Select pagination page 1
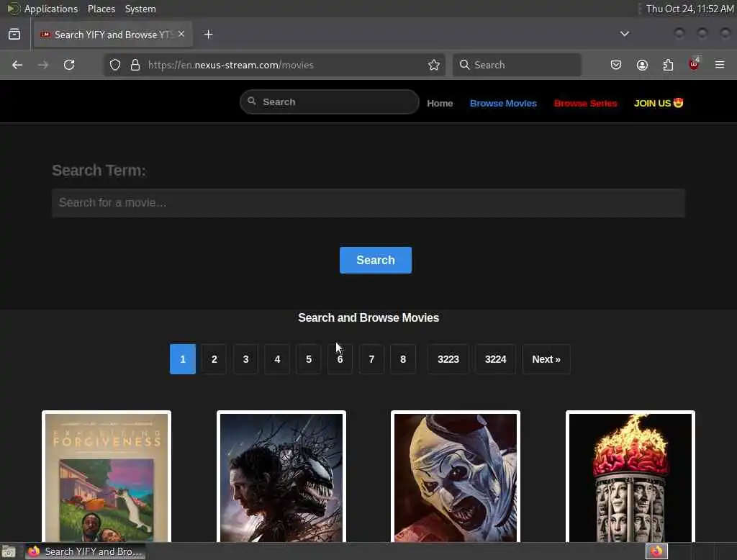This screenshot has height=560, width=737. click(x=182, y=359)
